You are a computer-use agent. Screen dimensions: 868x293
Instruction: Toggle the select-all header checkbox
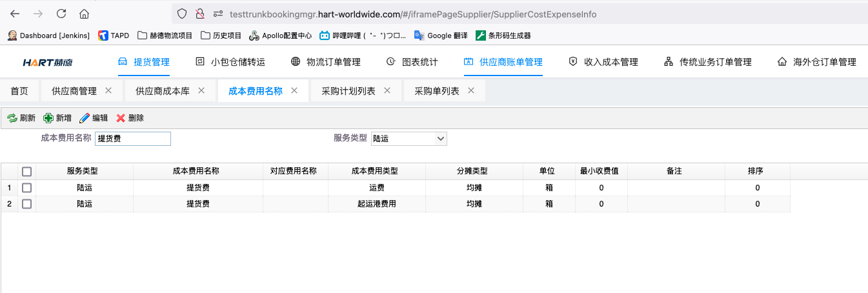pyautogui.click(x=26, y=172)
